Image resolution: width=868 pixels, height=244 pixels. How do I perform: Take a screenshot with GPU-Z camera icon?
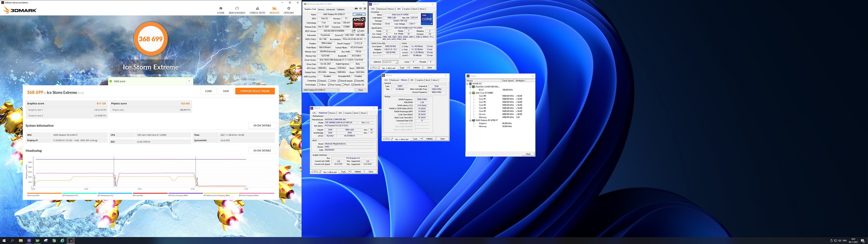click(x=356, y=9)
